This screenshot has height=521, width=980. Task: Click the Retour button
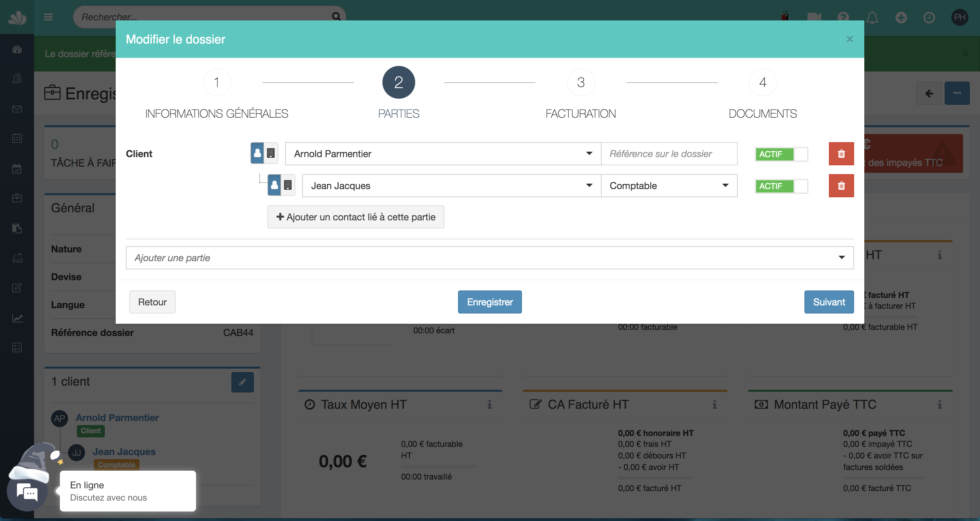coord(152,302)
